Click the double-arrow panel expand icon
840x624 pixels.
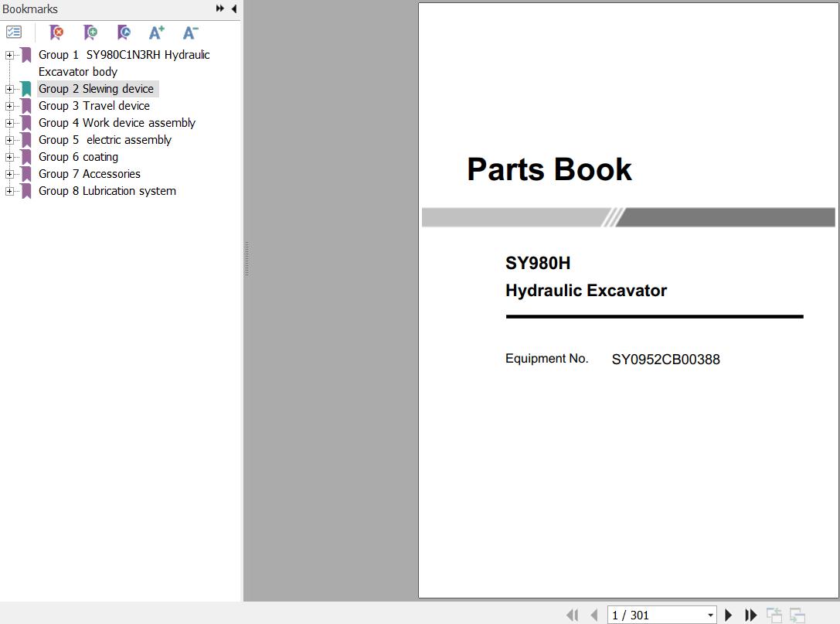(x=220, y=9)
